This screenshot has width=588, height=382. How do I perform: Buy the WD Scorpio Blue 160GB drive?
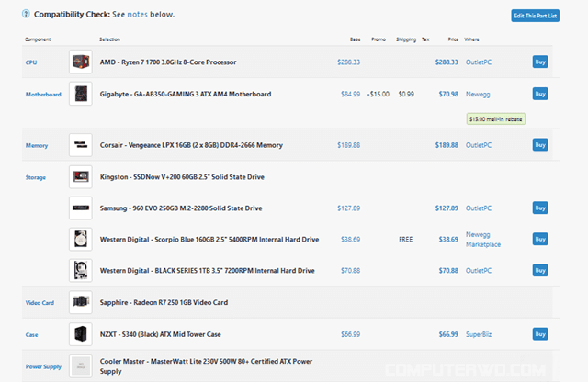click(x=540, y=239)
